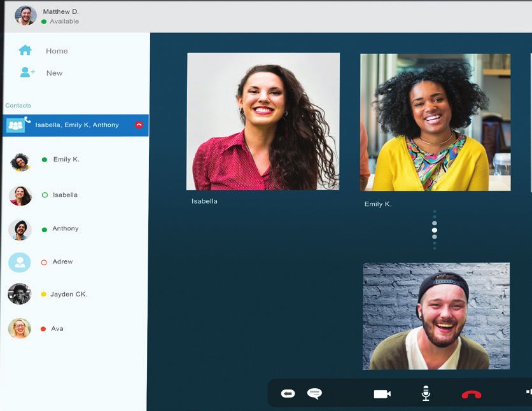Click Anthony contact avatar

(x=20, y=230)
